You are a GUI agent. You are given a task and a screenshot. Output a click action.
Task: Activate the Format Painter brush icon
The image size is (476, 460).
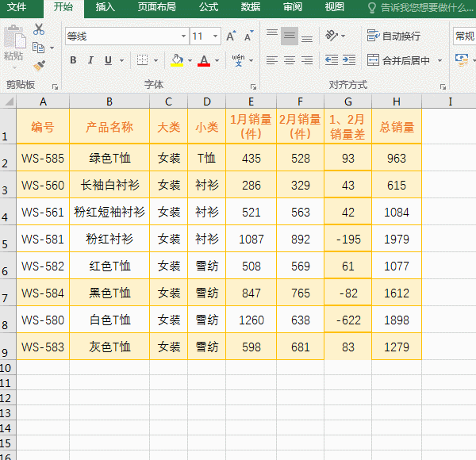tap(39, 65)
